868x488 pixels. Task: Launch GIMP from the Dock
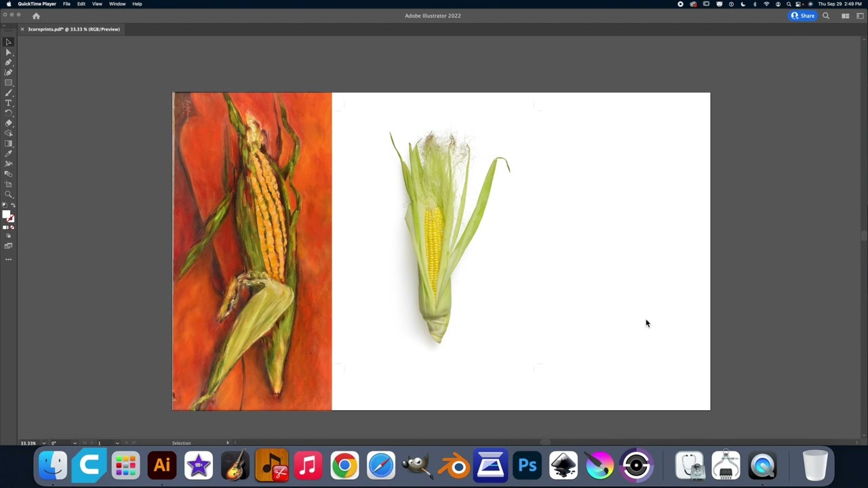[x=417, y=466]
